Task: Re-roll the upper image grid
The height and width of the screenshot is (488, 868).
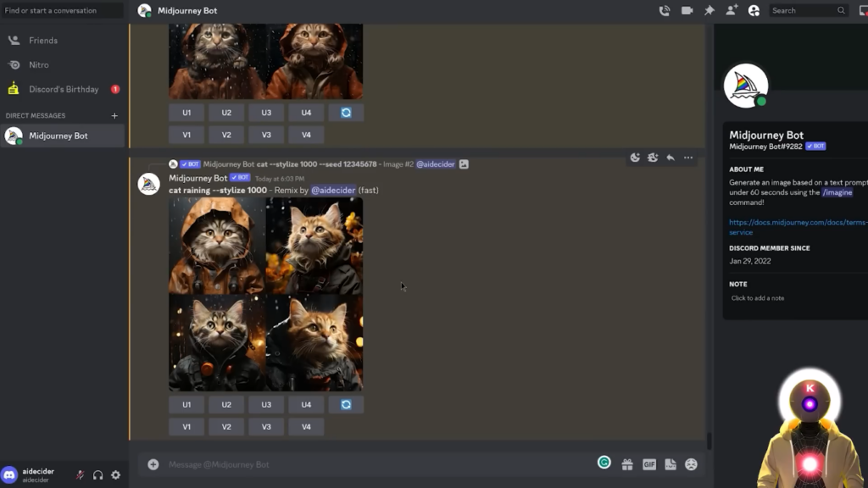Action: coord(346,113)
